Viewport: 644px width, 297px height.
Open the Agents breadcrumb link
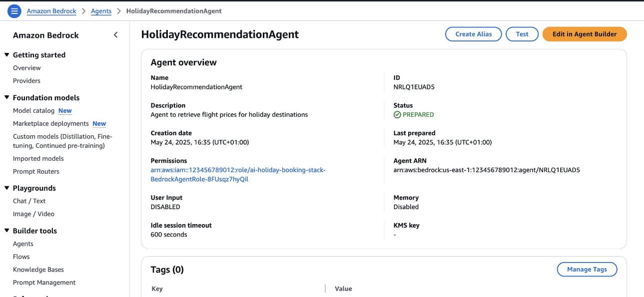[101, 11]
